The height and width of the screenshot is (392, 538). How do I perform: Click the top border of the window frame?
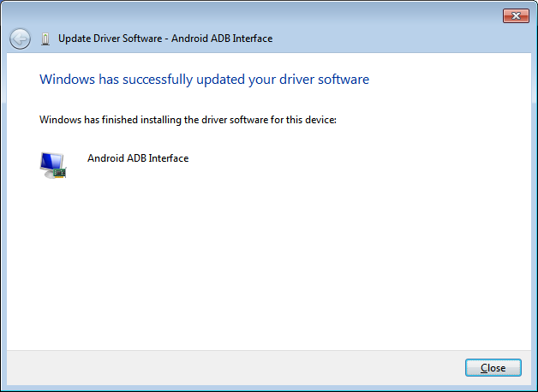pyautogui.click(x=257, y=2)
